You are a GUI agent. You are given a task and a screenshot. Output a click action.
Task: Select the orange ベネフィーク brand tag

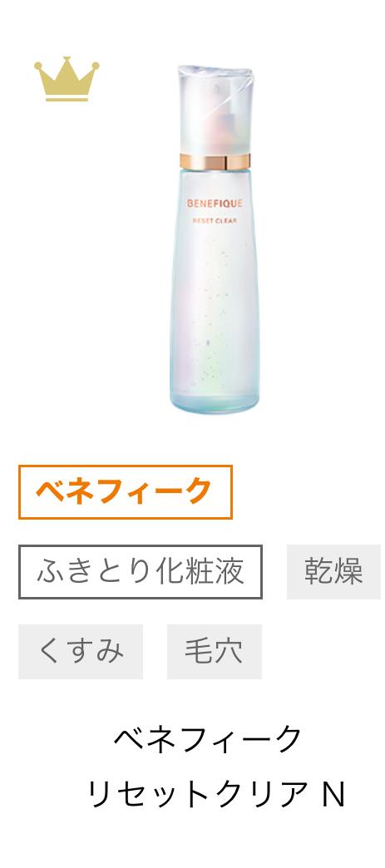tap(126, 491)
